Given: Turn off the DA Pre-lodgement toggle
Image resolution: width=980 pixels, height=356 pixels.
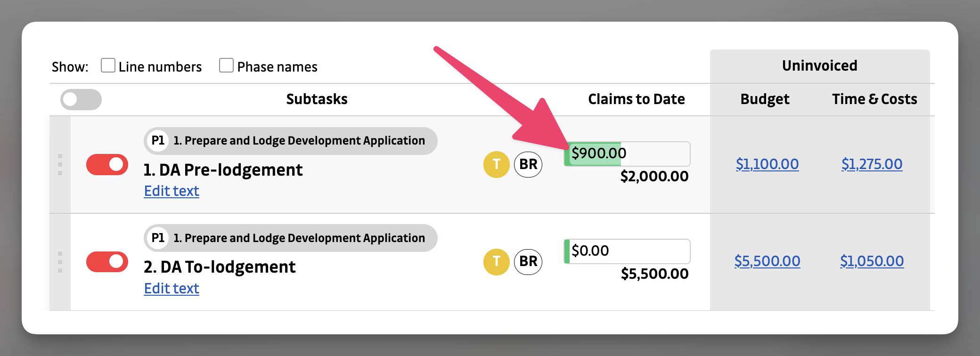Looking at the screenshot, I should coord(107,164).
